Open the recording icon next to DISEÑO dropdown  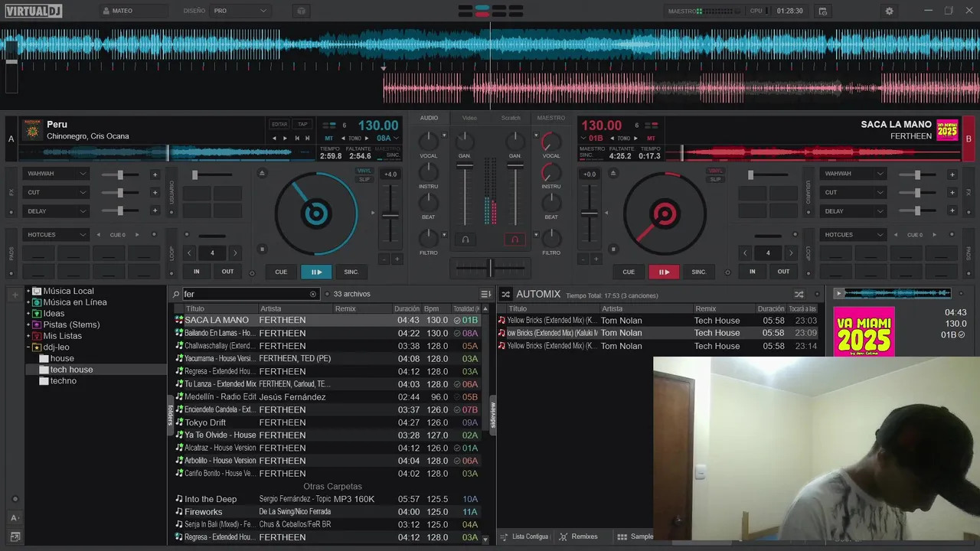[301, 11]
